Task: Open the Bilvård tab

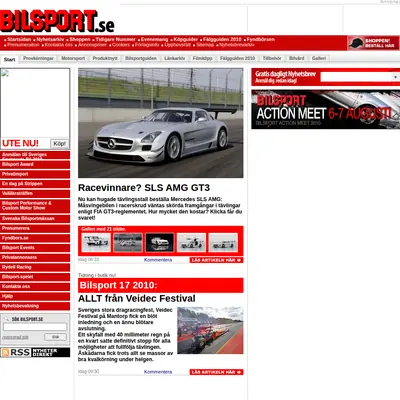Action: click(297, 58)
